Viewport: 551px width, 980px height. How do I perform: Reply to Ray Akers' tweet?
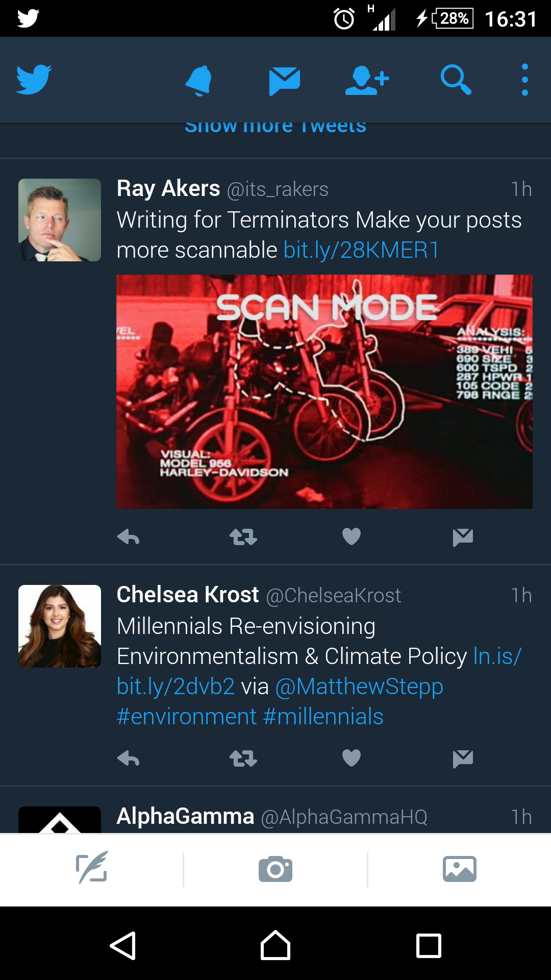click(128, 537)
